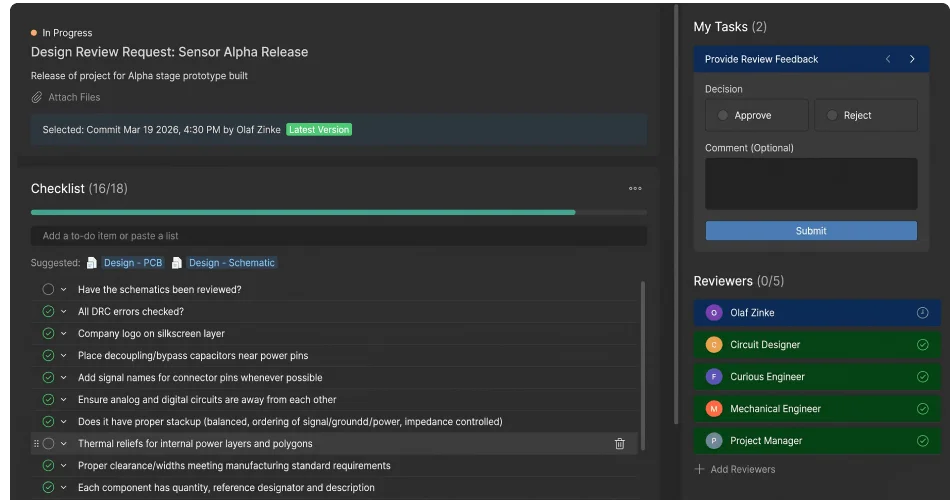Click the orange In Progress status dot
Screen dimensions: 950x500
(34, 33)
